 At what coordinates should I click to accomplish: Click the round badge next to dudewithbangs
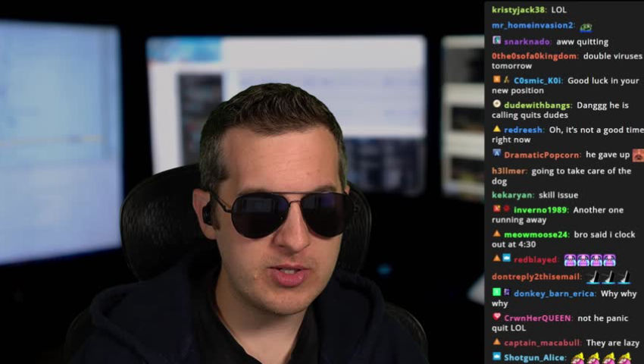pos(496,104)
